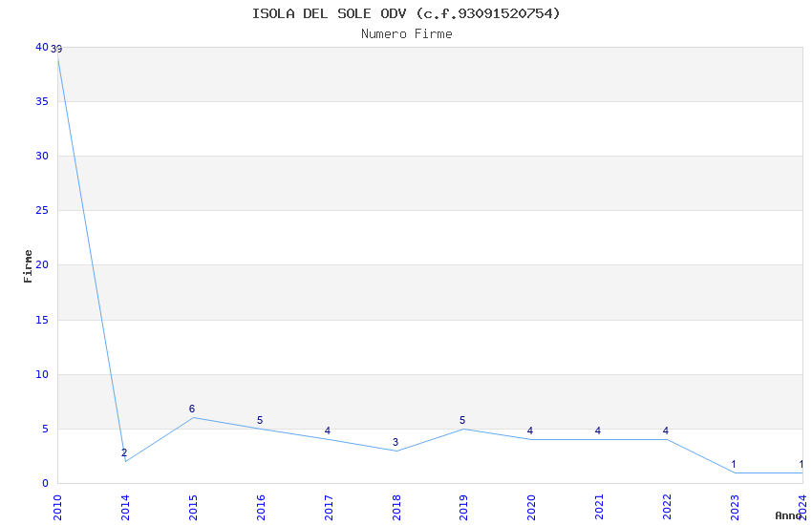This screenshot has width=812, height=525.
Task: Click the Firme y-axis label
Action: (28, 266)
